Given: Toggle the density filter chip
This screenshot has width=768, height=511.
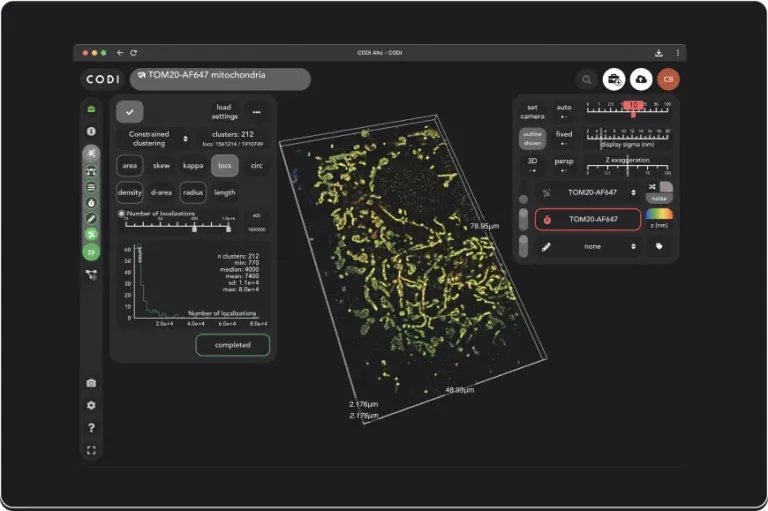Looking at the screenshot, I should [x=129, y=193].
